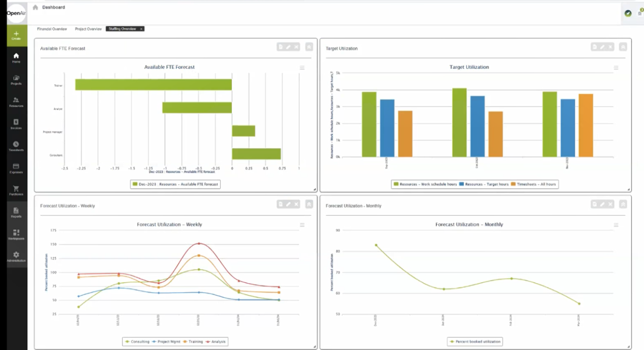Collapse the Available FTE Forecast panel

click(x=309, y=47)
